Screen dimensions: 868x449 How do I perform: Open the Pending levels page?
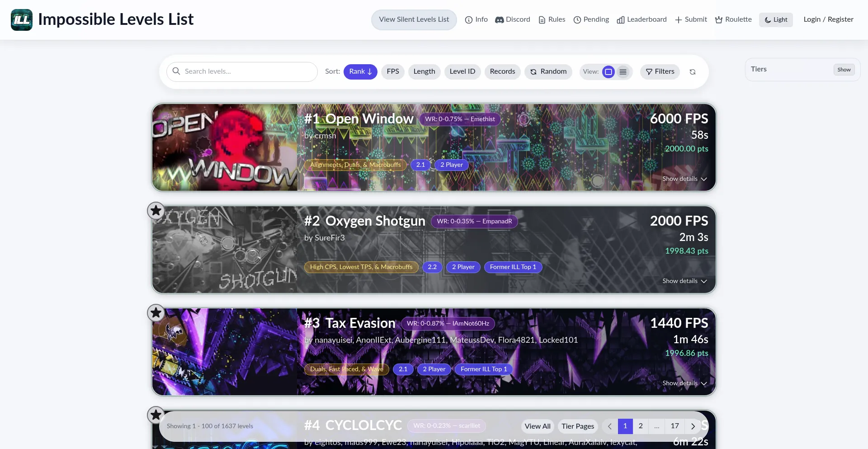(591, 19)
